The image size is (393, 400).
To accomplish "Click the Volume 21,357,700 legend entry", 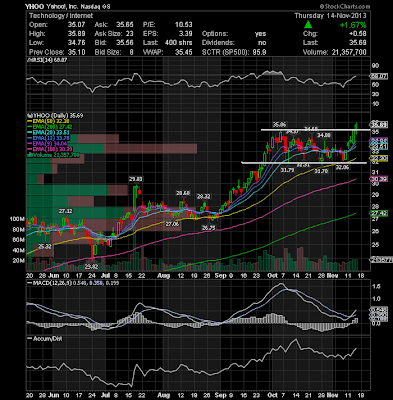I will pos(53,155).
